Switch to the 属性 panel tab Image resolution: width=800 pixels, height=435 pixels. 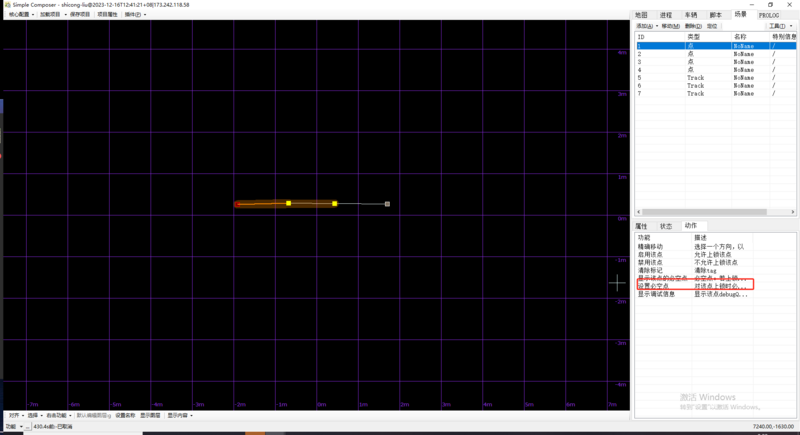pos(642,226)
